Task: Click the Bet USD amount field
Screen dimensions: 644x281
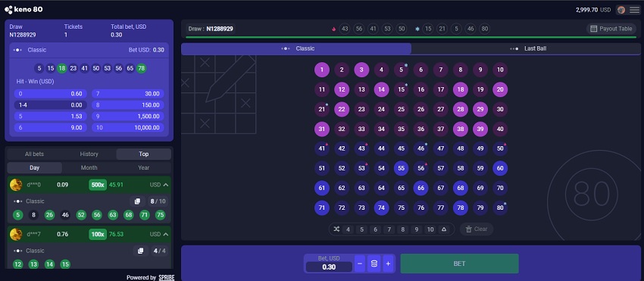Action: (329, 267)
